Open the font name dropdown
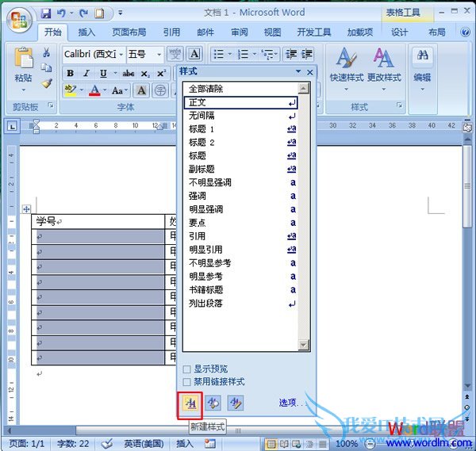 (x=121, y=54)
